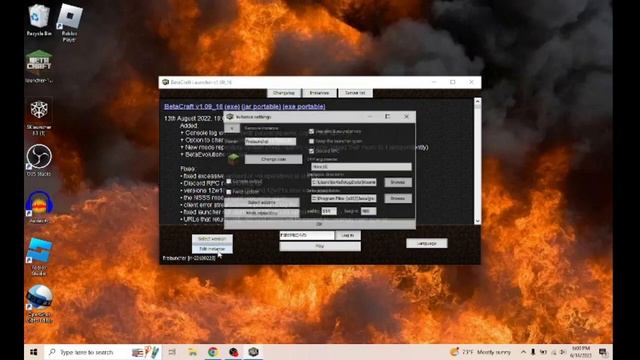Click the instance Name text field
The height and width of the screenshot is (360, 640).
270,141
